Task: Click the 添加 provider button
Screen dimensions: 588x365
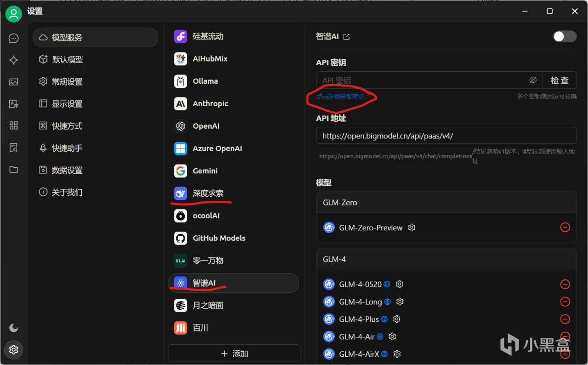Action: point(234,354)
